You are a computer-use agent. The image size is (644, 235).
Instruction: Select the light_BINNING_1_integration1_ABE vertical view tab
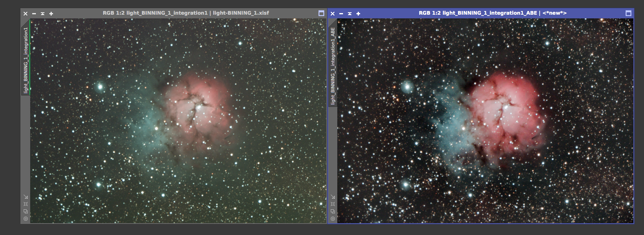333,65
